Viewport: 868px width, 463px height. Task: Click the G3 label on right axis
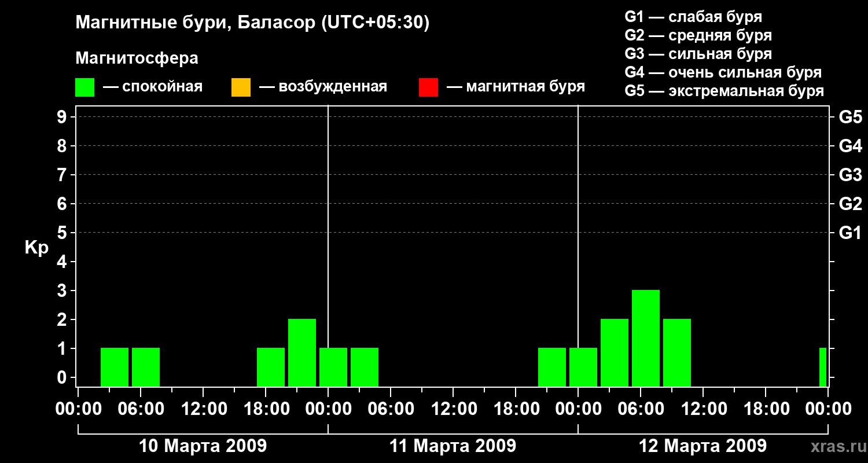pos(850,175)
